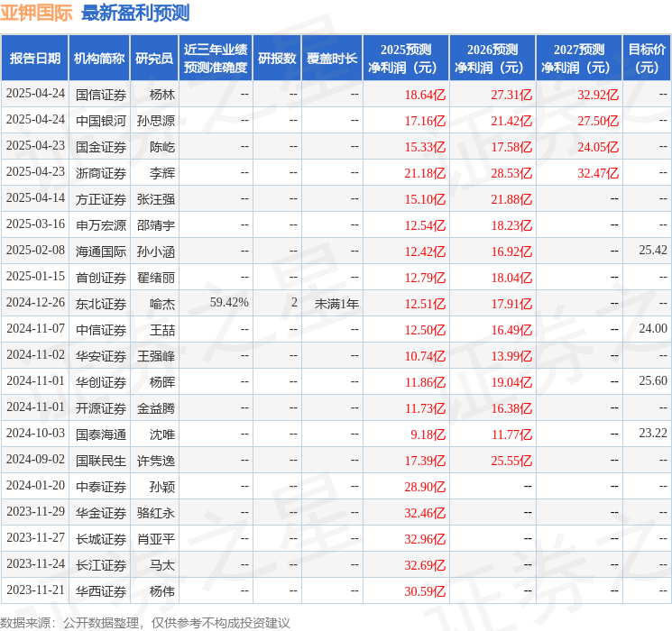The height and width of the screenshot is (631, 672).
Task: Click analyst name 李辉
Action: point(162,173)
